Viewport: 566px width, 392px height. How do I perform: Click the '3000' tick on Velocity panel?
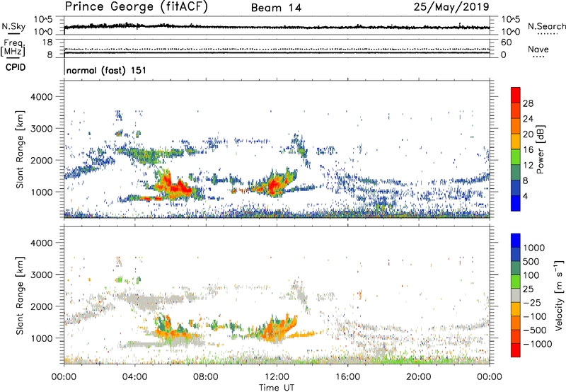pos(41,275)
